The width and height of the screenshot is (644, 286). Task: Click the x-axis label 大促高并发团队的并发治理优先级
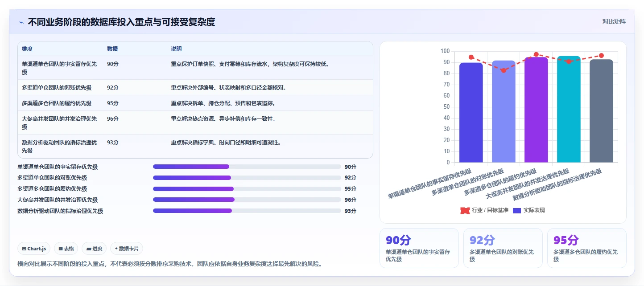click(x=527, y=184)
